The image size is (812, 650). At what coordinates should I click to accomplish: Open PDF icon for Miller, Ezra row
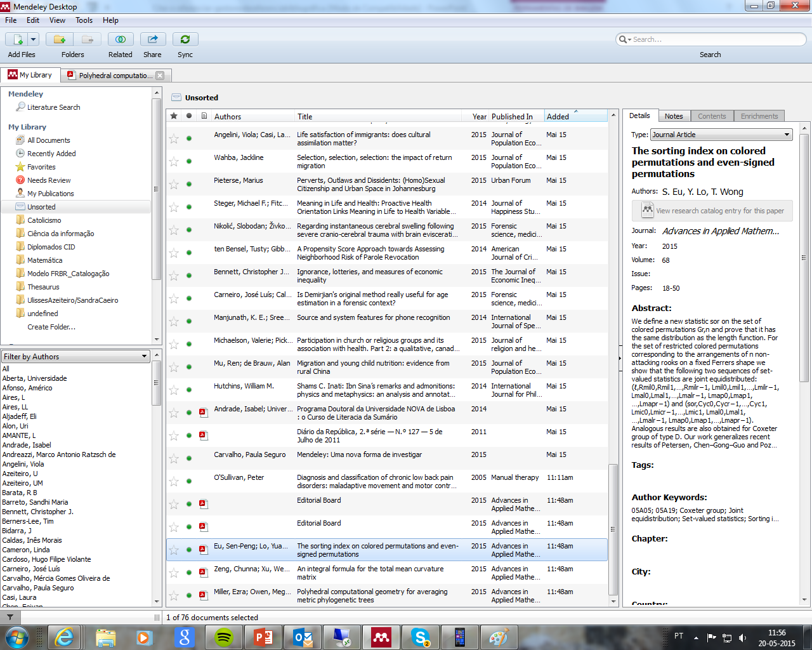pos(204,595)
